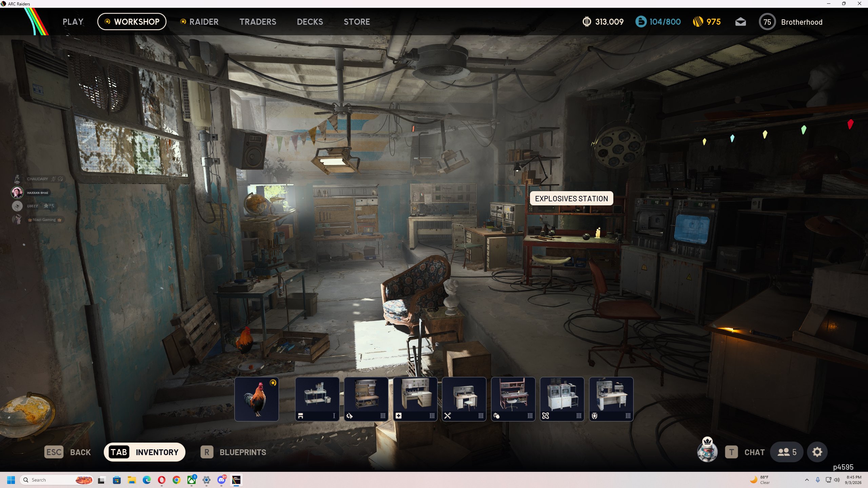Open Discord from the Windows taskbar
This screenshot has height=488, width=868.
221,480
